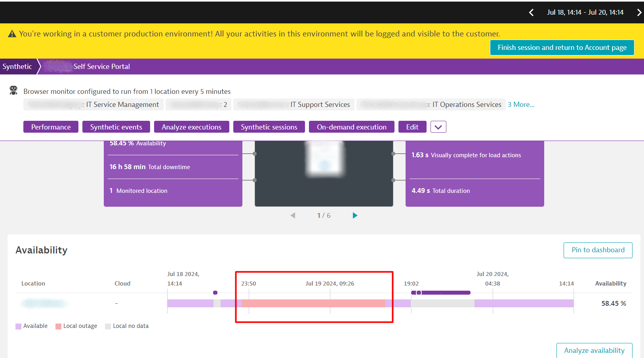644x358 pixels.
Task: Show next screenshot with right arrow
Action: pyautogui.click(x=355, y=215)
